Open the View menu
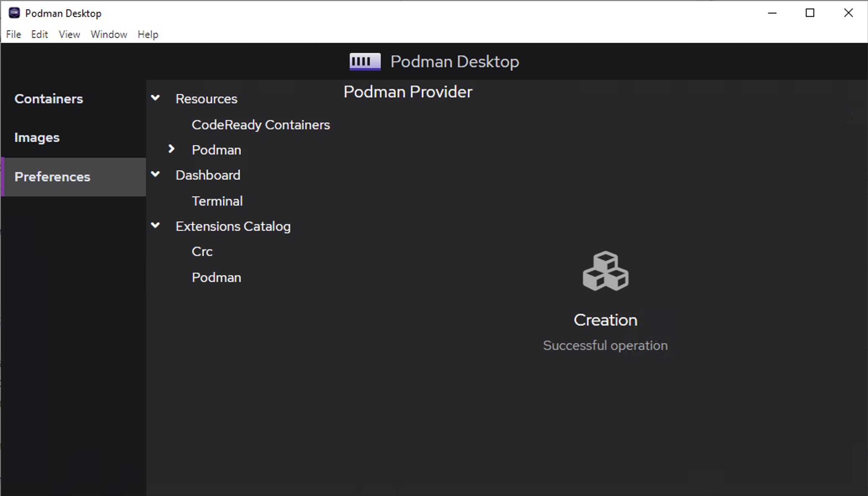The width and height of the screenshot is (868, 496). (69, 34)
